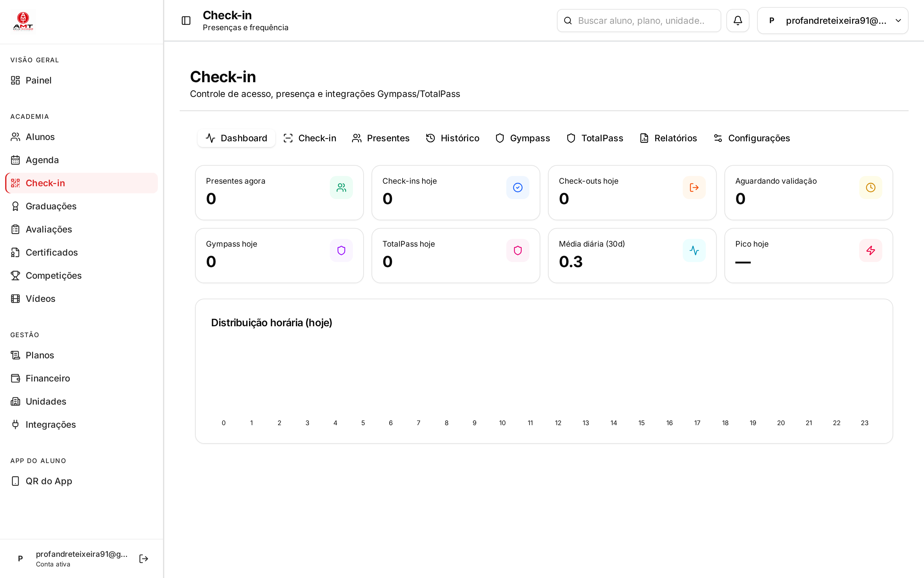Log out using the sidebar exit icon
The height and width of the screenshot is (578, 924).
pyautogui.click(x=143, y=558)
